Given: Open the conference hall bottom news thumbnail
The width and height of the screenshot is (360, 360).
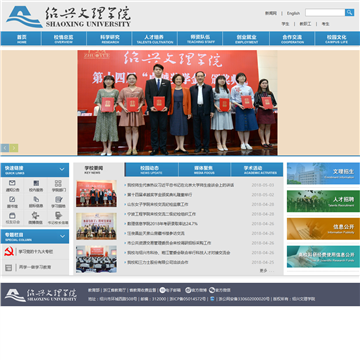Looking at the screenshot, I should tap(96, 259).
